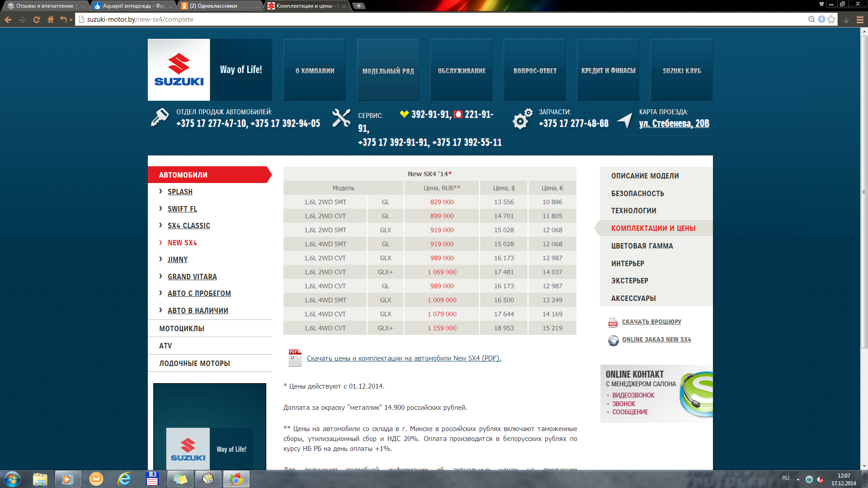Image resolution: width=868 pixels, height=488 pixels.
Task: Open the GRAND VITARA model link
Action: pyautogui.click(x=192, y=277)
